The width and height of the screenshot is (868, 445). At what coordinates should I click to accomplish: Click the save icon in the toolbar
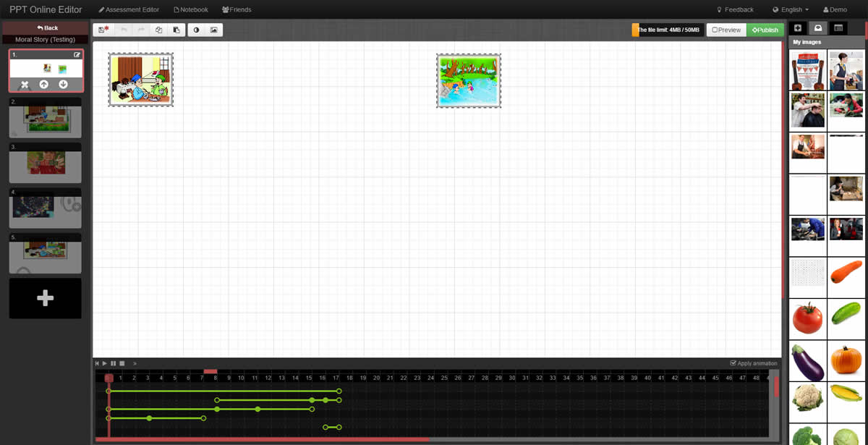pos(103,30)
